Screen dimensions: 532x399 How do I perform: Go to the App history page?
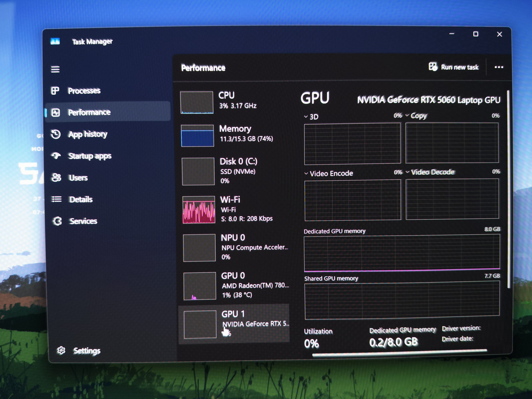coord(108,134)
